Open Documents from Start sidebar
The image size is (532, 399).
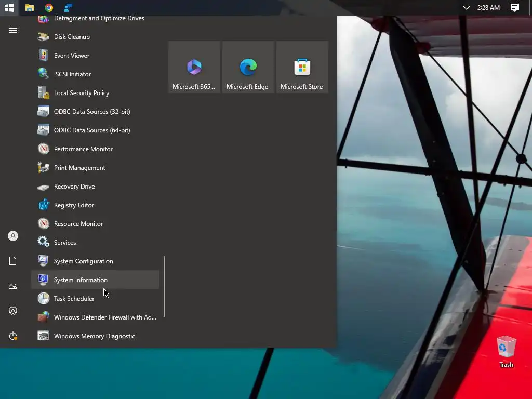point(13,261)
